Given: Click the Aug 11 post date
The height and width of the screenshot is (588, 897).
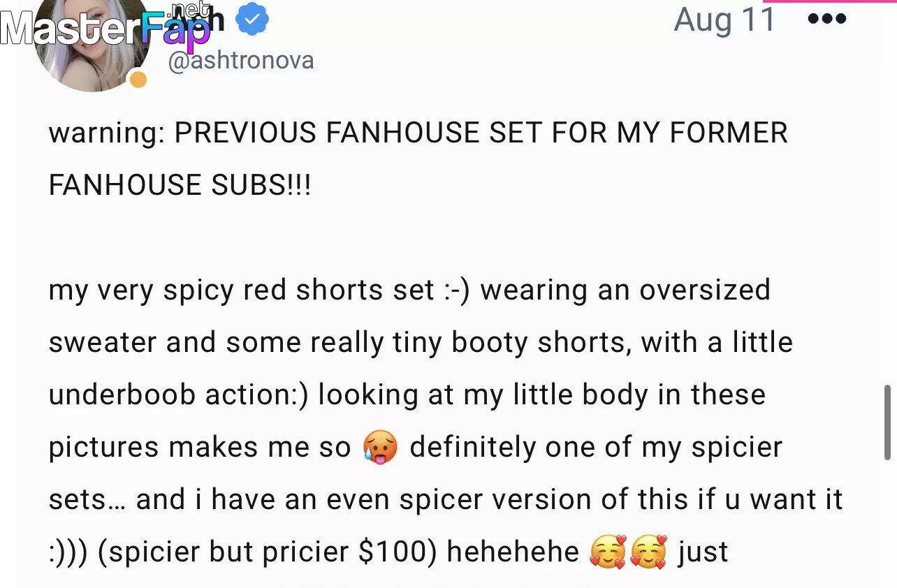Looking at the screenshot, I should pos(724,20).
